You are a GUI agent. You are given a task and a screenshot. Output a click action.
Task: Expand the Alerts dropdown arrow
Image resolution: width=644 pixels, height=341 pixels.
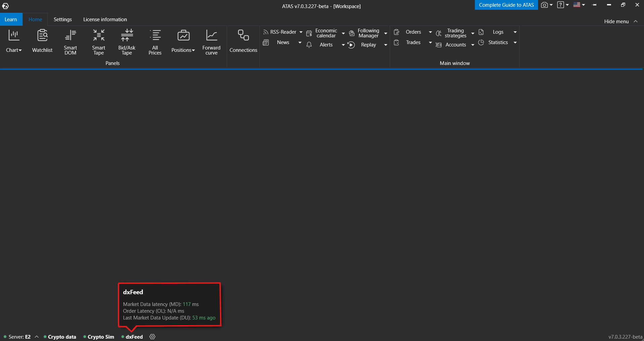(343, 45)
